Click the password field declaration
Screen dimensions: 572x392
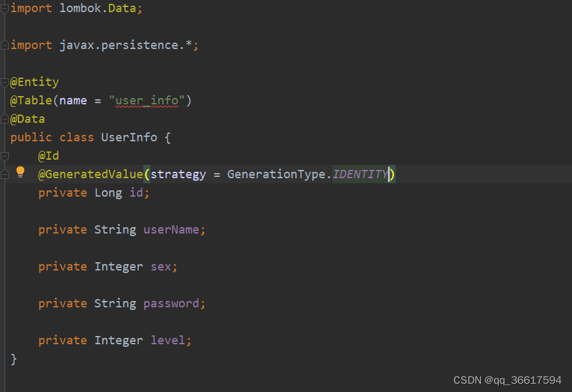173,303
